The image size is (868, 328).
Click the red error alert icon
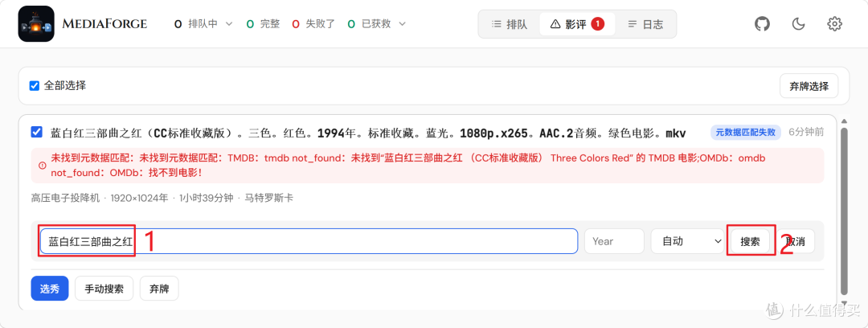[42, 166]
